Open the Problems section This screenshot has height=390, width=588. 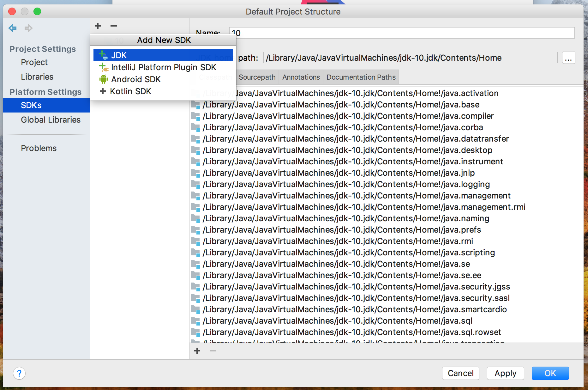pyautogui.click(x=39, y=148)
